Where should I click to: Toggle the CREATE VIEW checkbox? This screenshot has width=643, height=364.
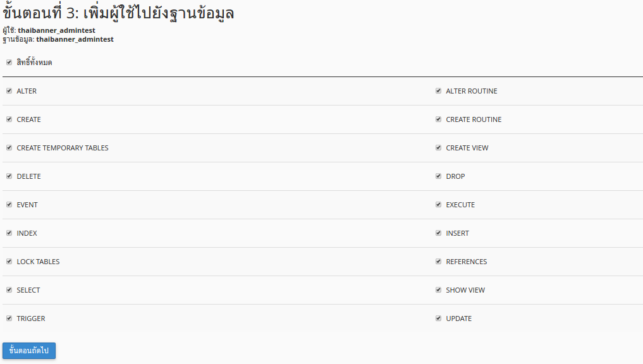click(438, 148)
